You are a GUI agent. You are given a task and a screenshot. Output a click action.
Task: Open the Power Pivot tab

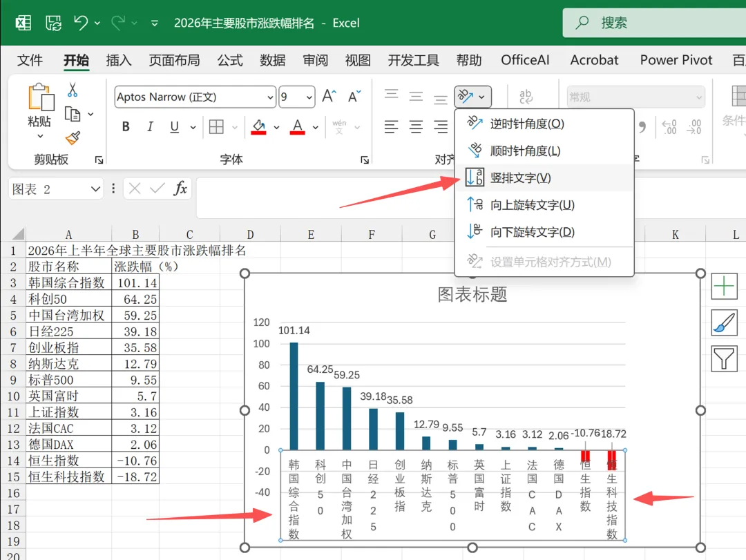(x=676, y=61)
